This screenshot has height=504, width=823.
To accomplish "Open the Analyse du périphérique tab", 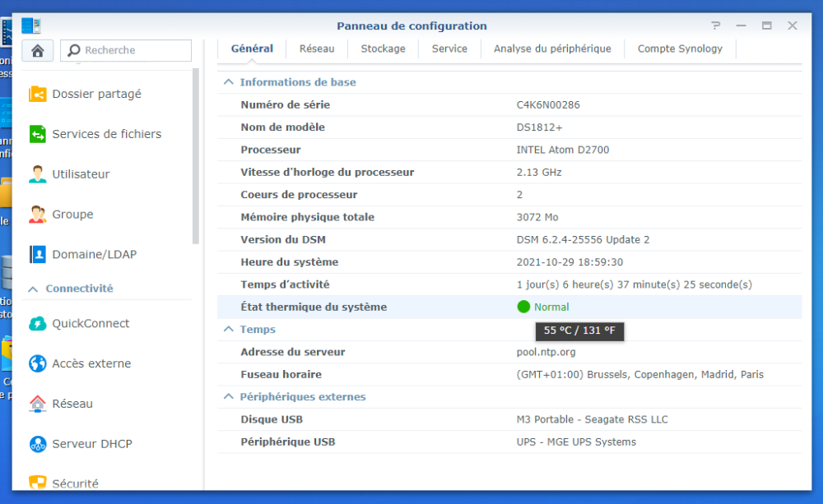I will (552, 49).
